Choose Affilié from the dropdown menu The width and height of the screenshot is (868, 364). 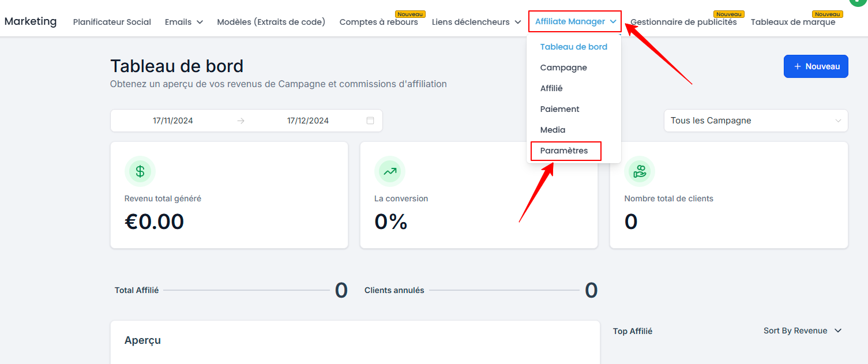click(x=551, y=88)
